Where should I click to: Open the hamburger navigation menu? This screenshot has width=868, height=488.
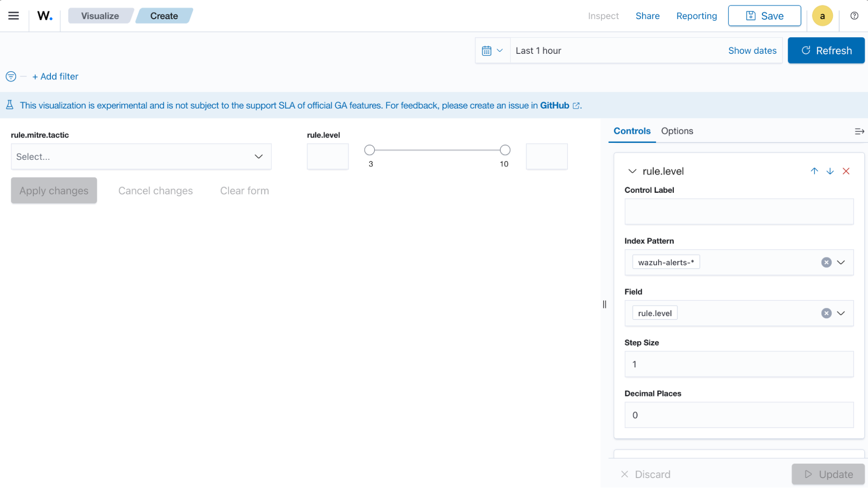coord(13,16)
